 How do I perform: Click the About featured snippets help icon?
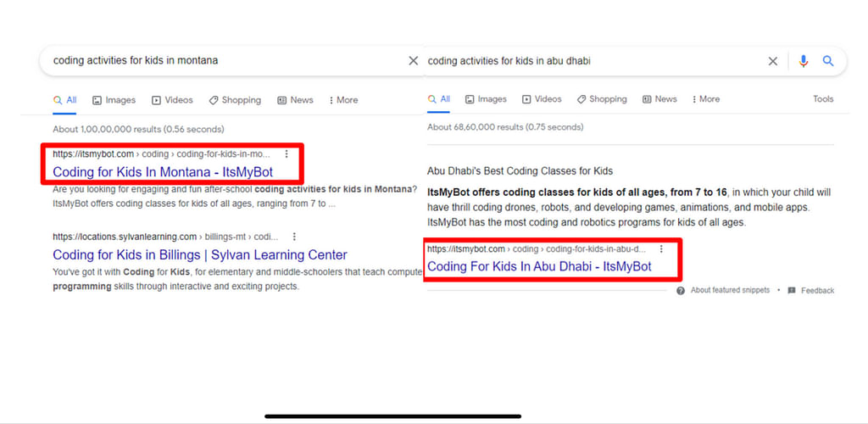pos(681,290)
